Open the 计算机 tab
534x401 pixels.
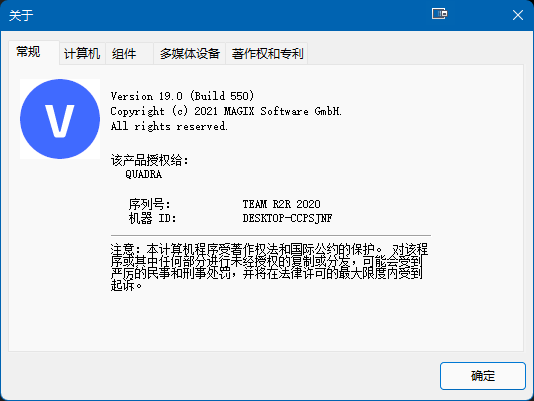pos(82,53)
